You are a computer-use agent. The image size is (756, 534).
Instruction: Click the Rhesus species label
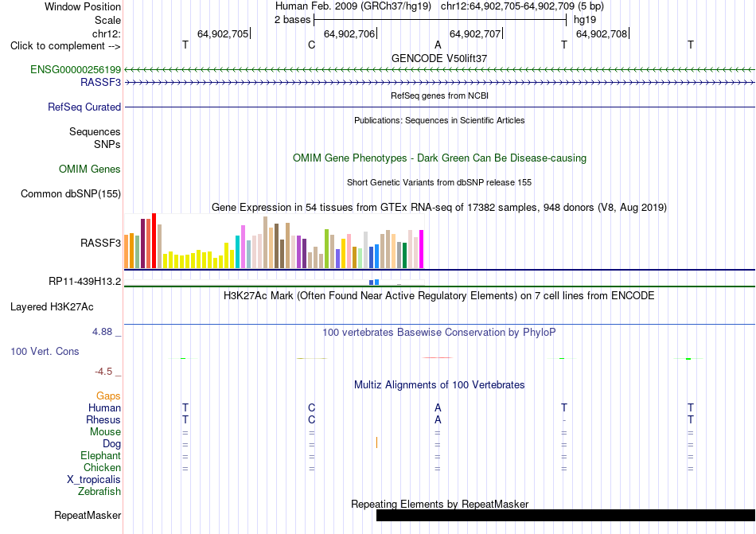point(103,420)
